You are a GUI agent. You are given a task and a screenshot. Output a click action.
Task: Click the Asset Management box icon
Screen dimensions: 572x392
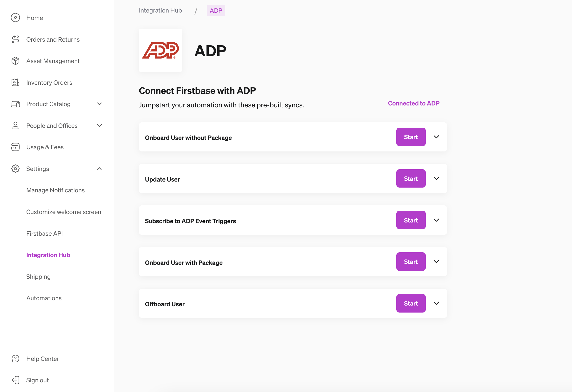(x=15, y=61)
